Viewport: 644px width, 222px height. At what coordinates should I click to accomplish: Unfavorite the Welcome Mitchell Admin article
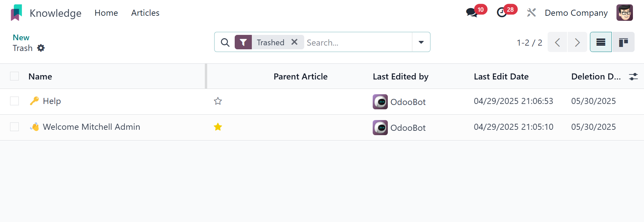pyautogui.click(x=218, y=127)
